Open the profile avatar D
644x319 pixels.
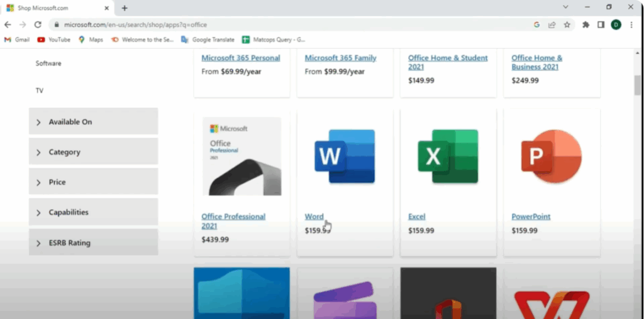click(616, 24)
